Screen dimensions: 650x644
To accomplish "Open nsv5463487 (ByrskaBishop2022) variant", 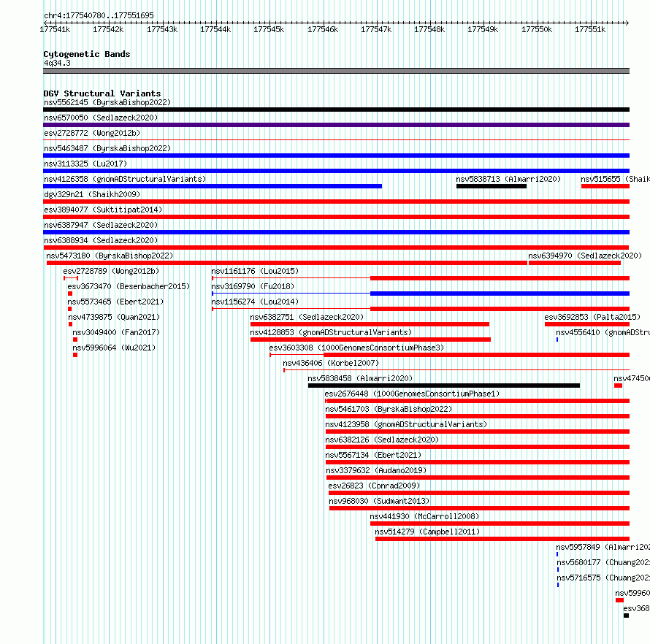I will pos(107,148).
